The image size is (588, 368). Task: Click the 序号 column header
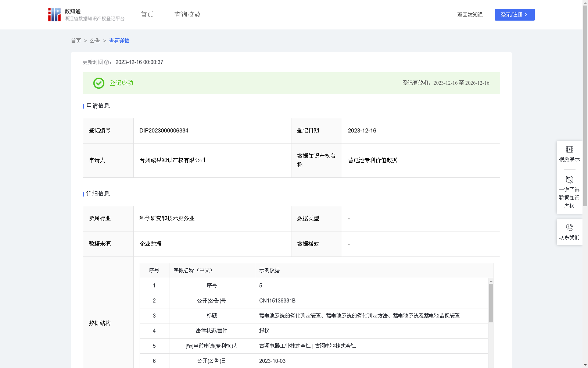coord(154,270)
